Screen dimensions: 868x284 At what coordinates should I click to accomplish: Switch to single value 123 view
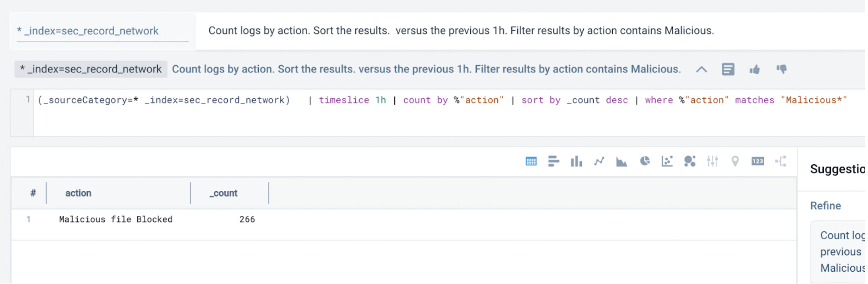point(758,161)
